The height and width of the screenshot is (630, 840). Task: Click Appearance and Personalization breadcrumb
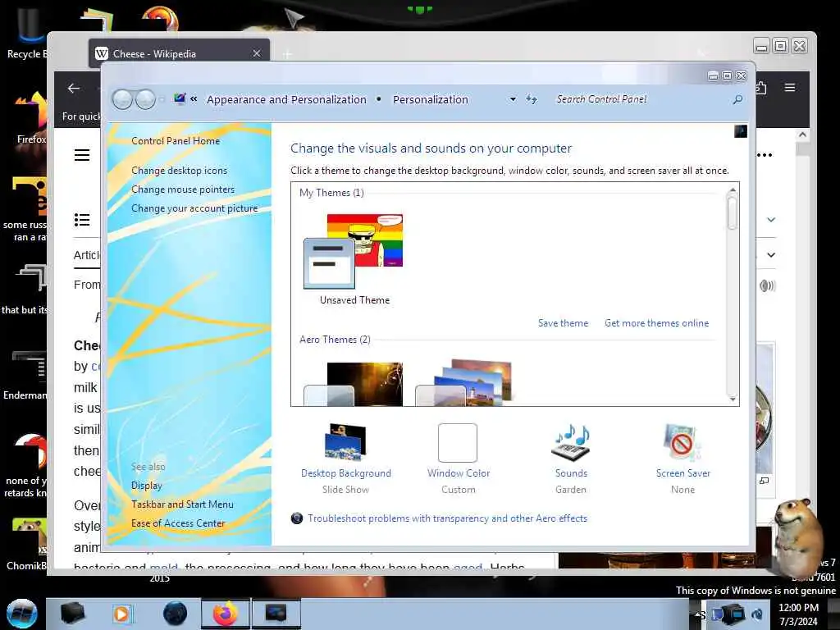(x=286, y=99)
